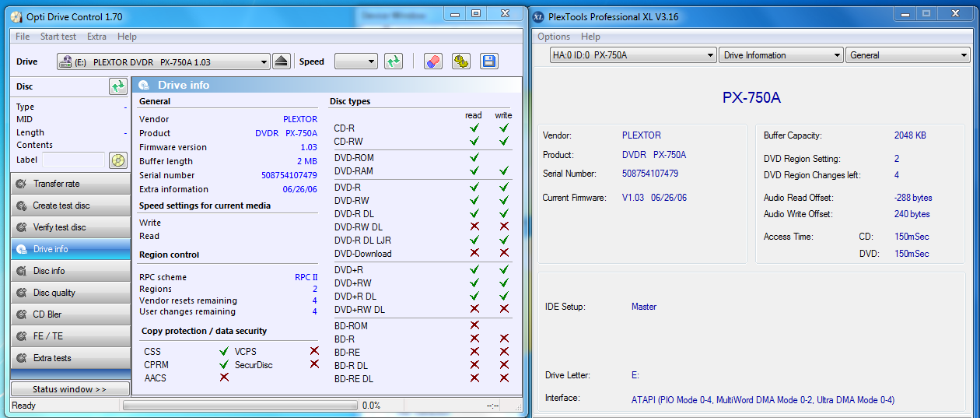Click the ATAPI interface modes text
980x418 pixels.
coord(763,400)
